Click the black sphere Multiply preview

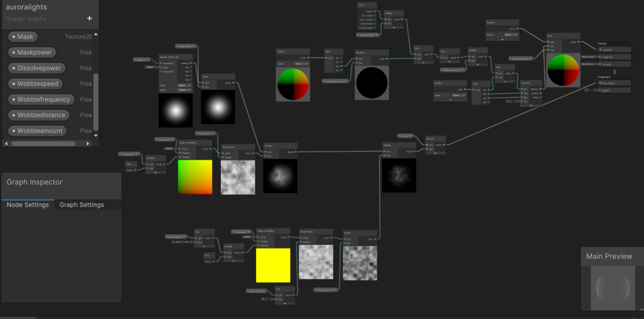pyautogui.click(x=372, y=82)
